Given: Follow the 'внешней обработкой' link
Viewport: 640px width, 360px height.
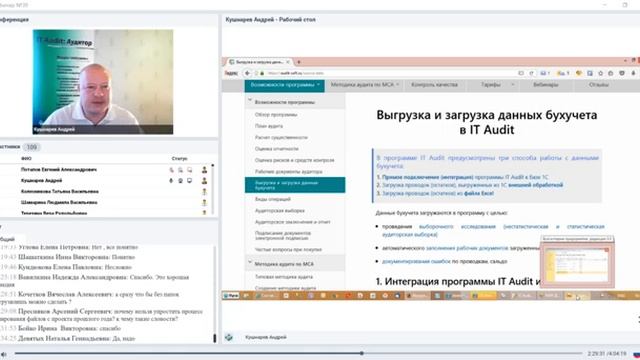Looking at the screenshot, I should (x=535, y=185).
